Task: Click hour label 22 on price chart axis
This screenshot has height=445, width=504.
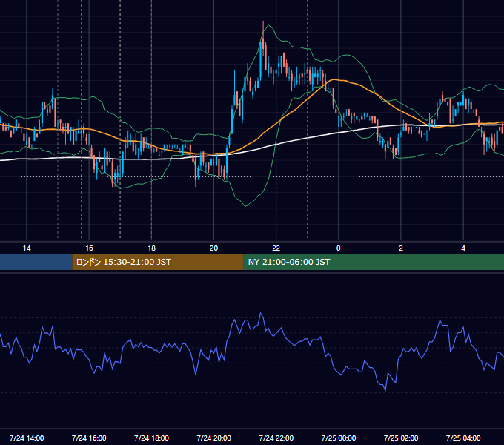Action: click(276, 248)
